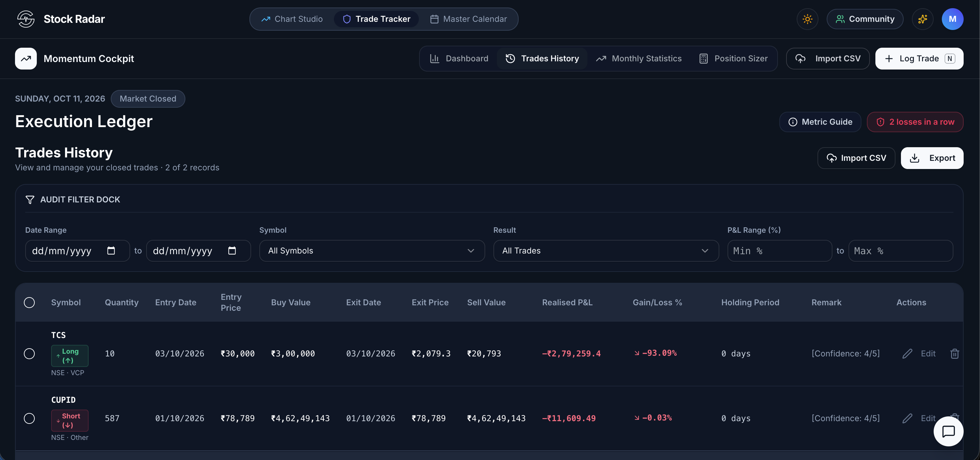The image size is (980, 460).
Task: Click the Max % P&L input field
Action: [x=901, y=251]
